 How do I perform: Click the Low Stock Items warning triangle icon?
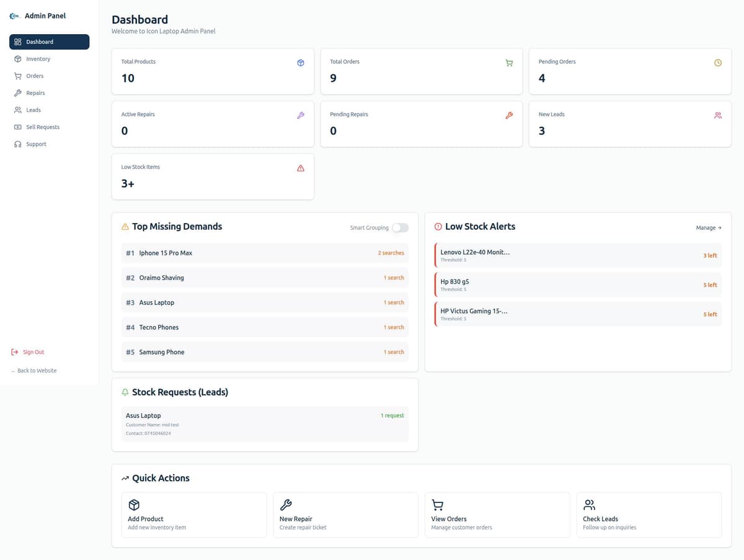pos(301,168)
